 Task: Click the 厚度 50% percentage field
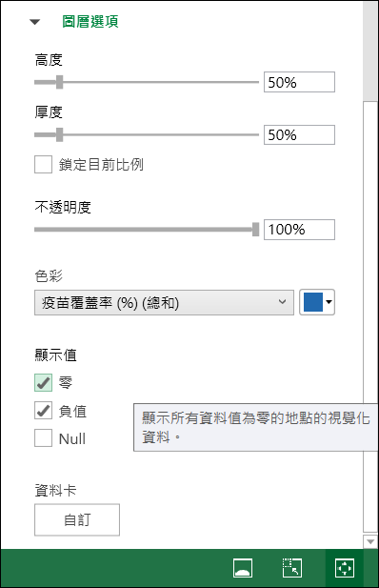299,134
